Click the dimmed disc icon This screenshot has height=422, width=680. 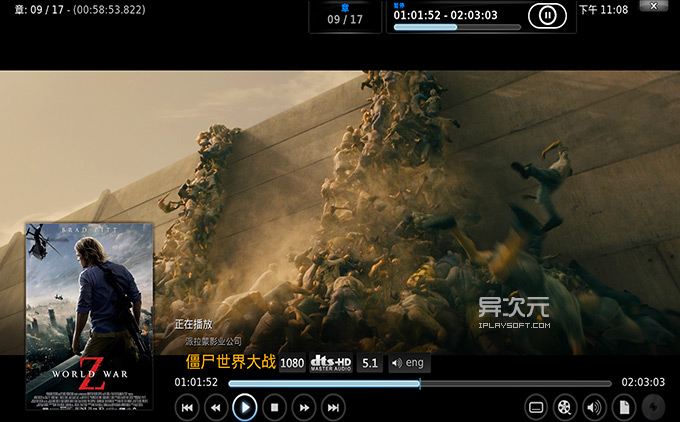click(x=653, y=407)
